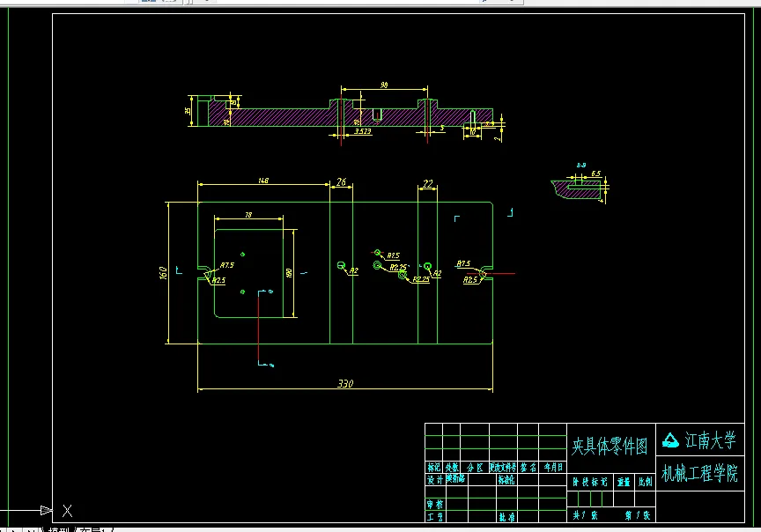761x532 pixels.
Task: Click the 重量 header in title block
Action: point(624,482)
